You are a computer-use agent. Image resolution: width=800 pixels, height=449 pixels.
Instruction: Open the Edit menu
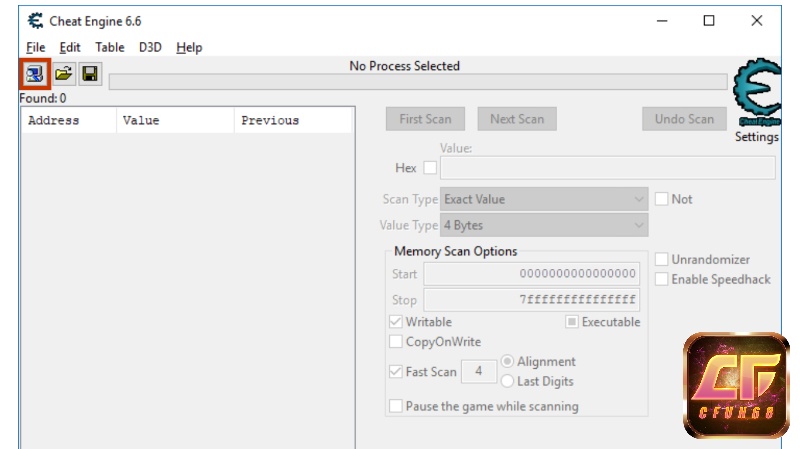[70, 47]
